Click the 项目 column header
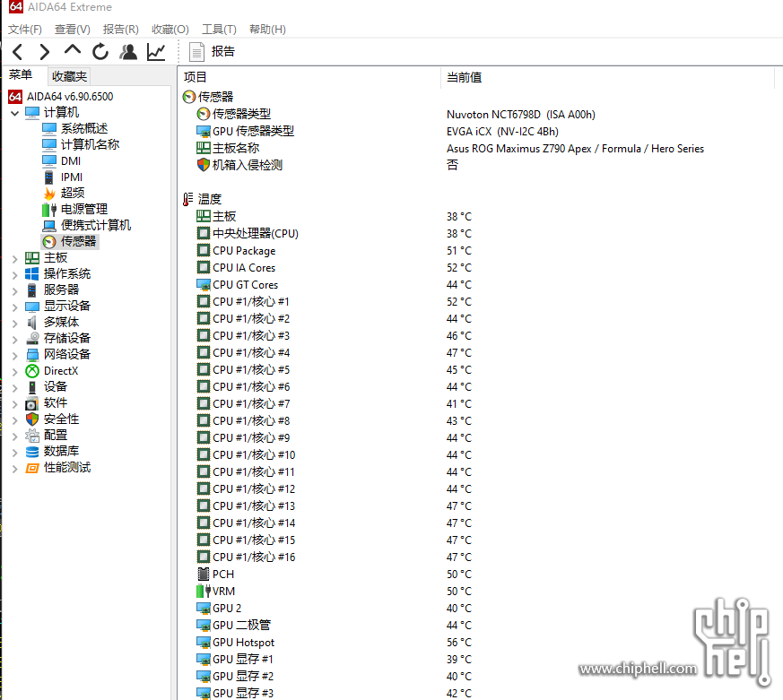783x700 pixels. (x=195, y=77)
